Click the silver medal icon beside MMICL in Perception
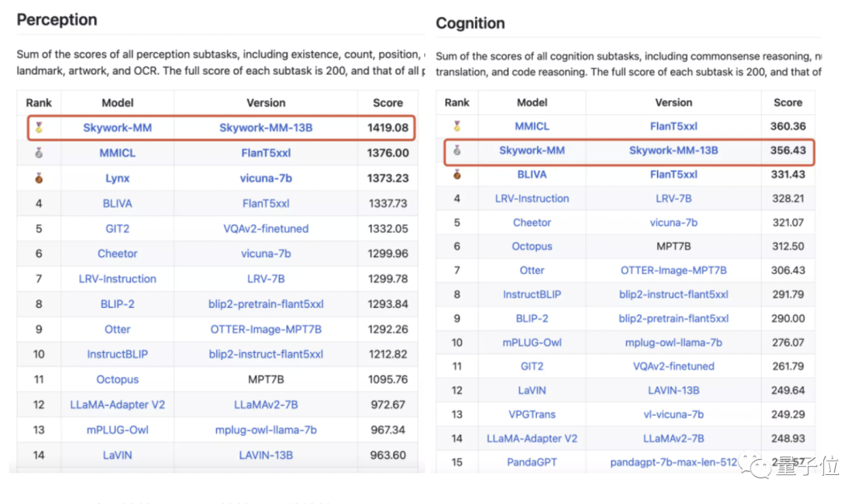This screenshot has width=868, height=504. (x=39, y=153)
